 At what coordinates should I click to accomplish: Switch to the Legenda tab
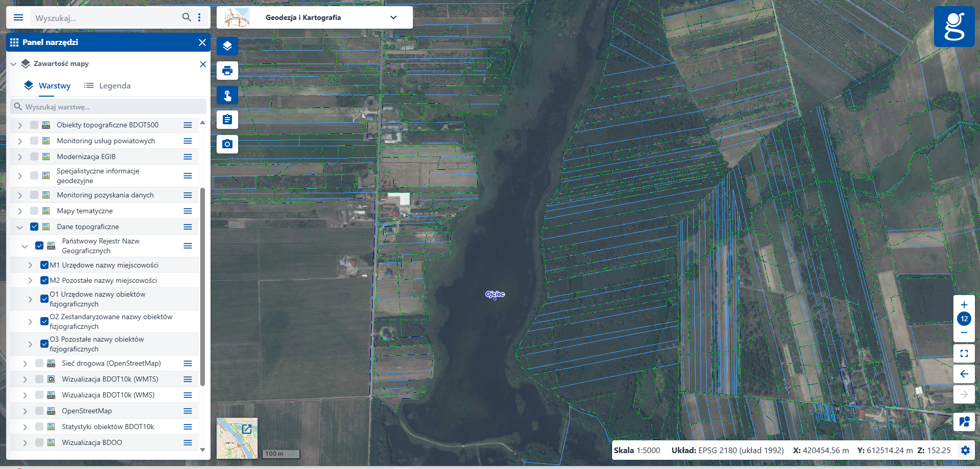click(108, 86)
